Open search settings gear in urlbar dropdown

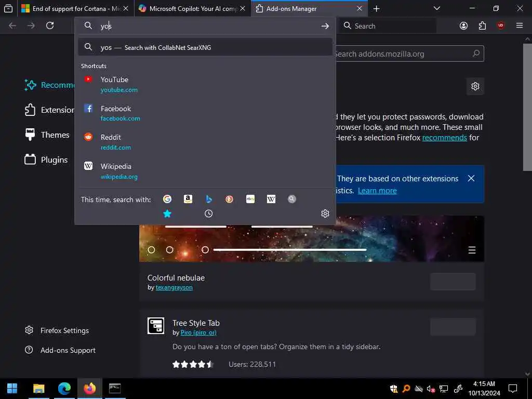[x=325, y=214]
